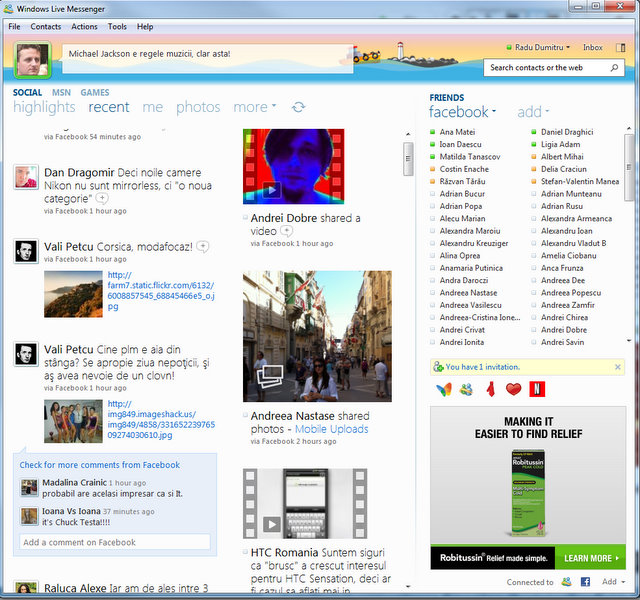Screen dimensions: 640x600
Task: Open the Actions menu
Action: point(84,27)
